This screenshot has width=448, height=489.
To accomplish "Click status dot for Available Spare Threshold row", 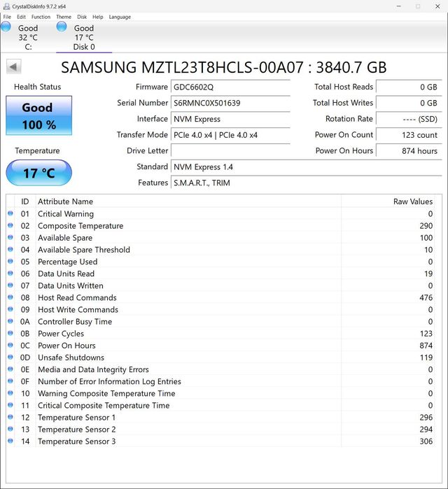I will [10, 249].
